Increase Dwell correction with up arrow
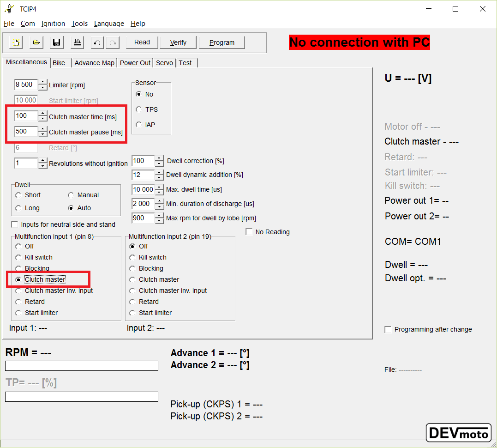This screenshot has height=448, width=497. (x=159, y=158)
